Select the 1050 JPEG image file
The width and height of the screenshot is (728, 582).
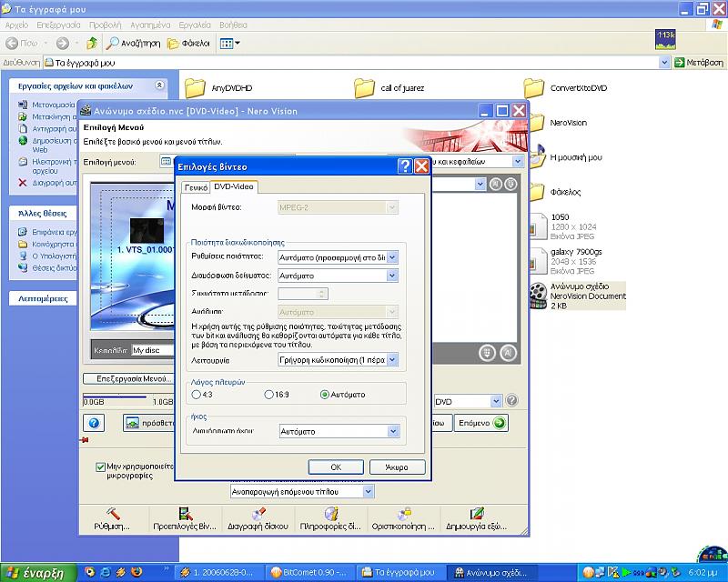pos(562,226)
